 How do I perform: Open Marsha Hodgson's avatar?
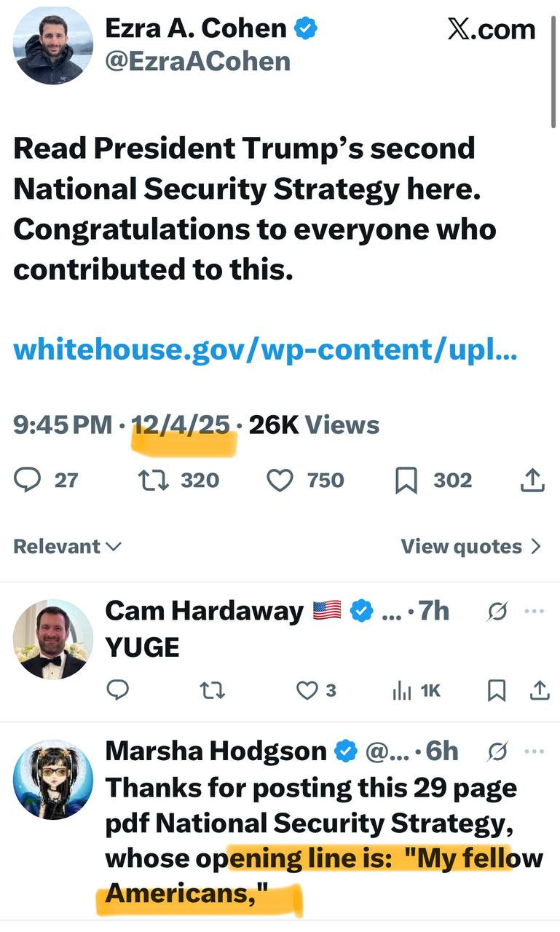coord(52,779)
